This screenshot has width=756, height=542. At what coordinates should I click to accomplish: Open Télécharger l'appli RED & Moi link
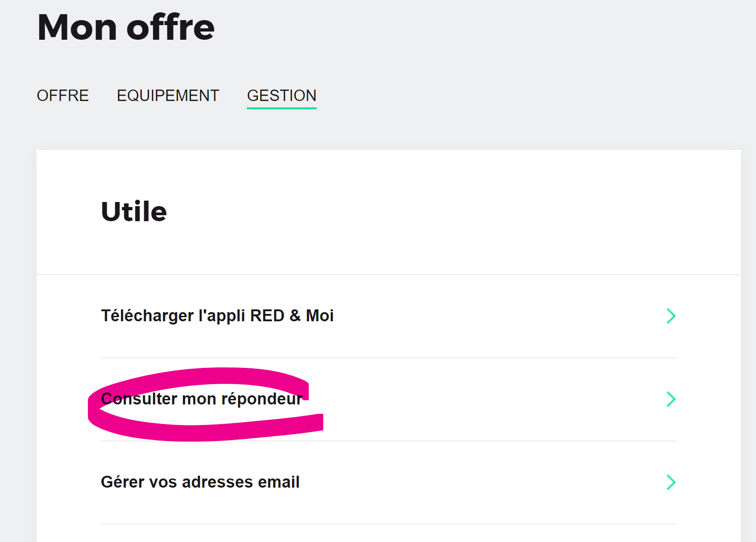(217, 316)
